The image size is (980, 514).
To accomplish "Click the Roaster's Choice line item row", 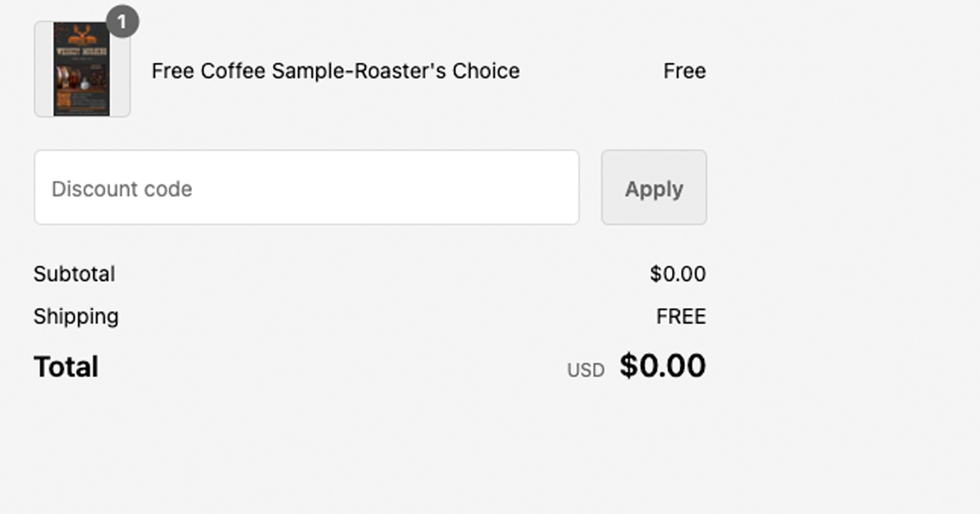I will point(367,71).
